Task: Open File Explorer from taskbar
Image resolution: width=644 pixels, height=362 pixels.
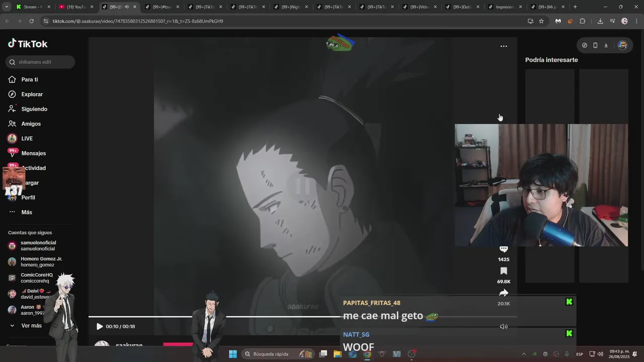Action: tap(338, 354)
